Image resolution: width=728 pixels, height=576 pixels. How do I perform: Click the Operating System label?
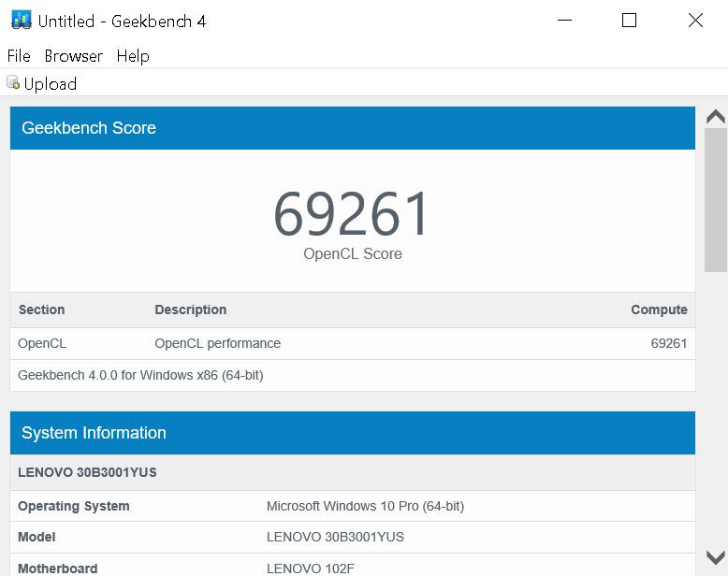point(73,507)
